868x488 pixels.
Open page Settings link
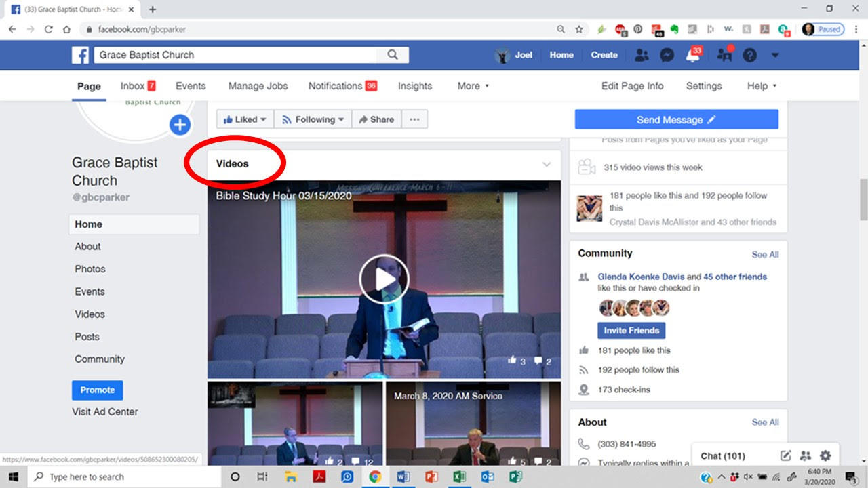click(704, 86)
